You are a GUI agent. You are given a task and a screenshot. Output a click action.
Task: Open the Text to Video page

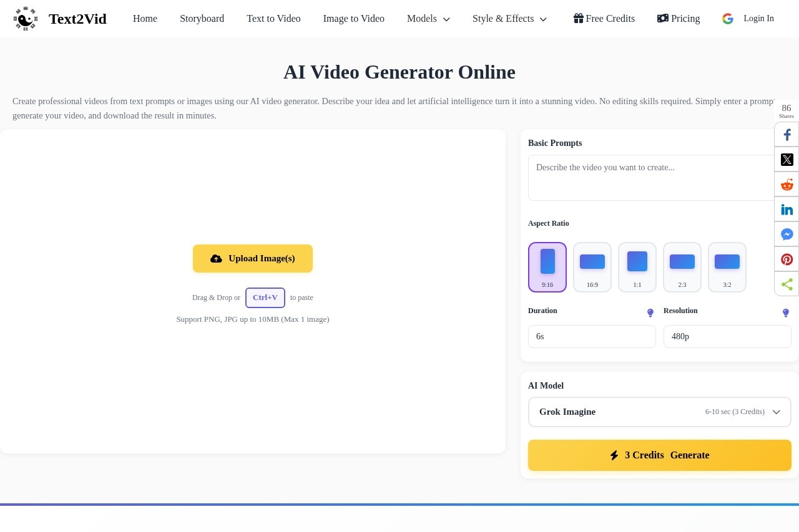click(x=273, y=19)
